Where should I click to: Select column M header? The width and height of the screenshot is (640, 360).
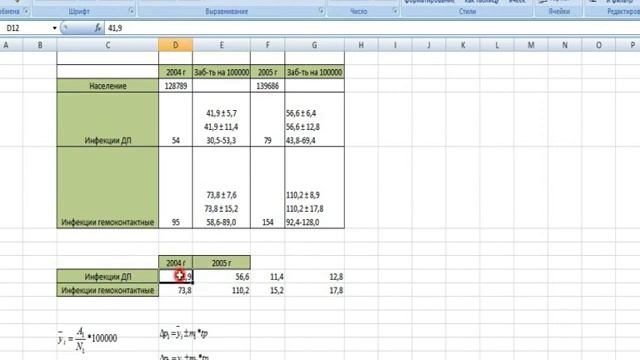pos(531,45)
